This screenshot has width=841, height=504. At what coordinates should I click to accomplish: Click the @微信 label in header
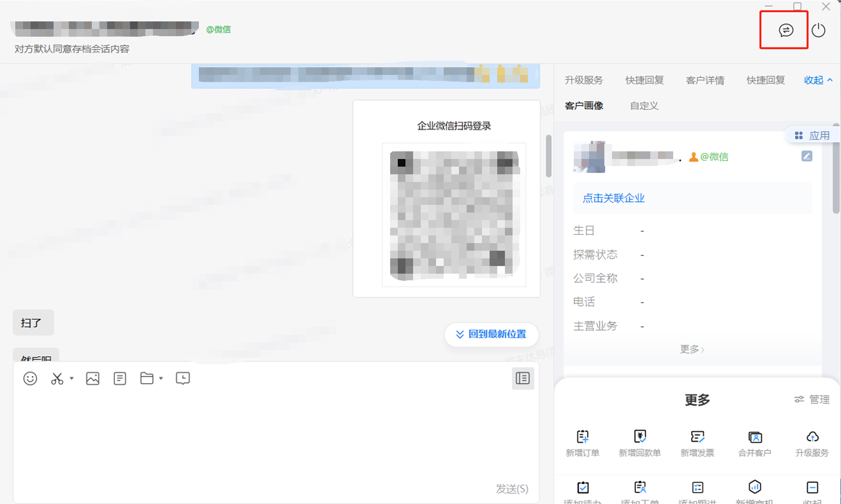pyautogui.click(x=218, y=30)
